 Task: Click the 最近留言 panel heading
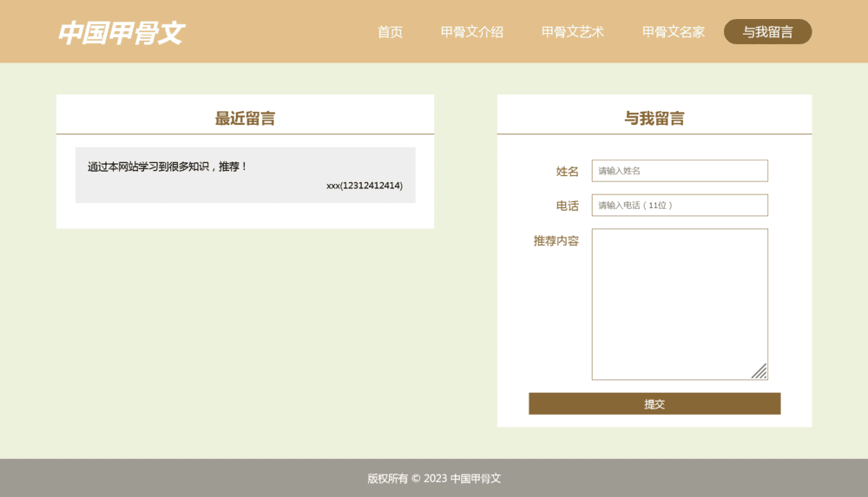[245, 119]
